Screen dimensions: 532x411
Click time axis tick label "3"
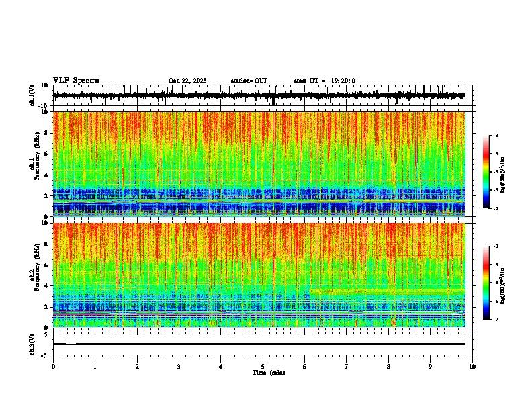(179, 367)
